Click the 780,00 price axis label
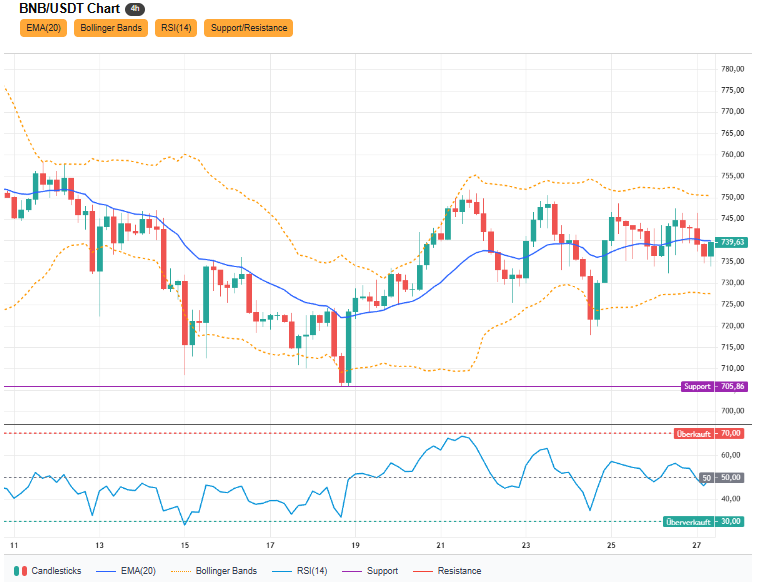Image resolution: width=757 pixels, height=582 pixels. pyautogui.click(x=732, y=69)
